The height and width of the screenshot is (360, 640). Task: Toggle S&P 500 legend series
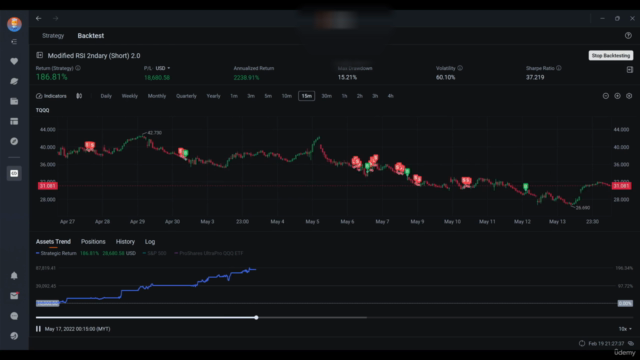point(155,253)
